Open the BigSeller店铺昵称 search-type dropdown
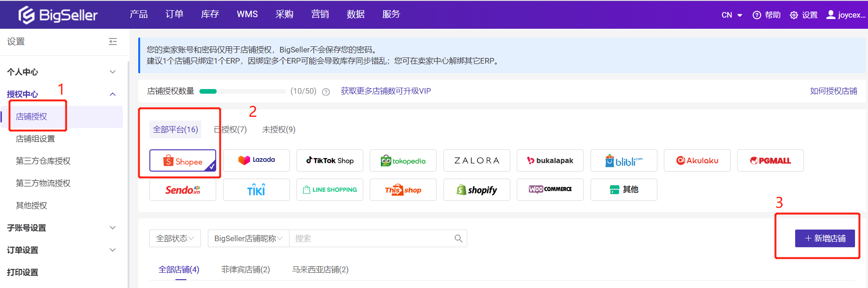Screen dimensions: 868x288 (x=249, y=238)
